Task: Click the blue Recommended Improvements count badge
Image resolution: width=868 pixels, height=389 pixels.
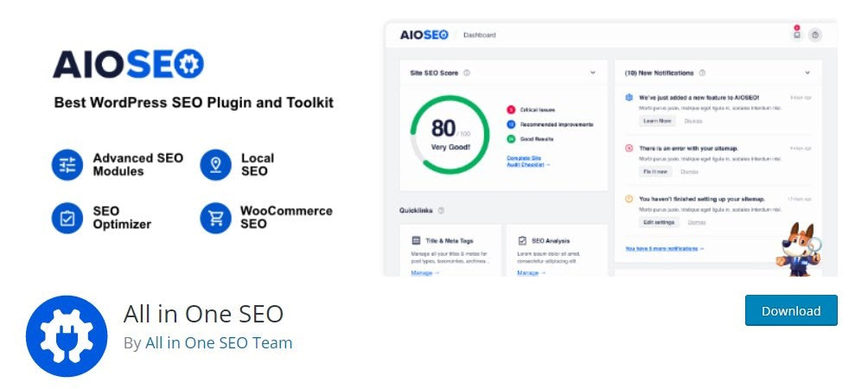Action: 510,124
